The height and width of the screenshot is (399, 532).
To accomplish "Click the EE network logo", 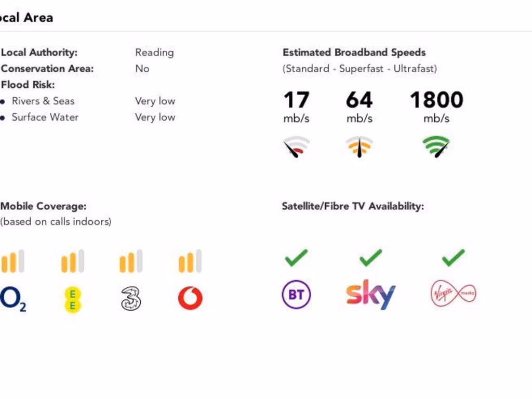I will (73, 300).
